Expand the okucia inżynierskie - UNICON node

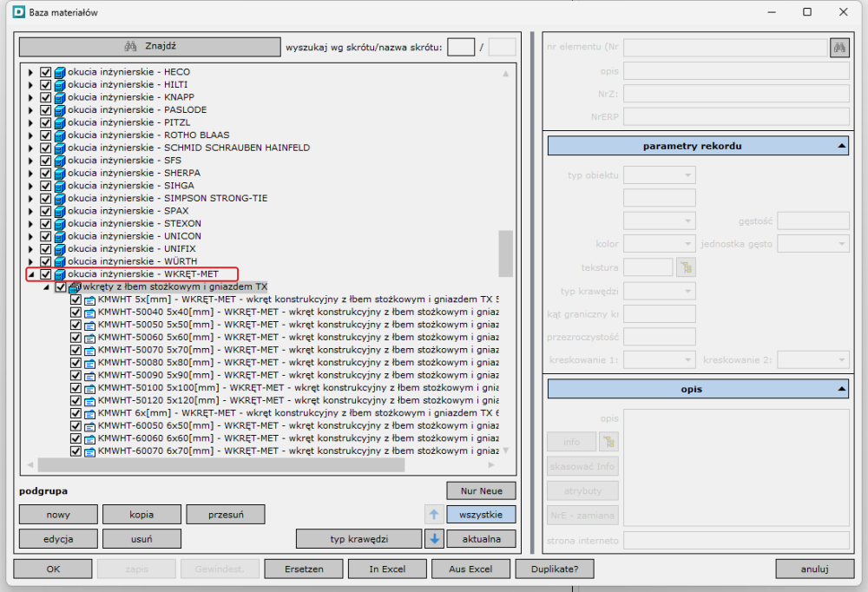point(30,236)
